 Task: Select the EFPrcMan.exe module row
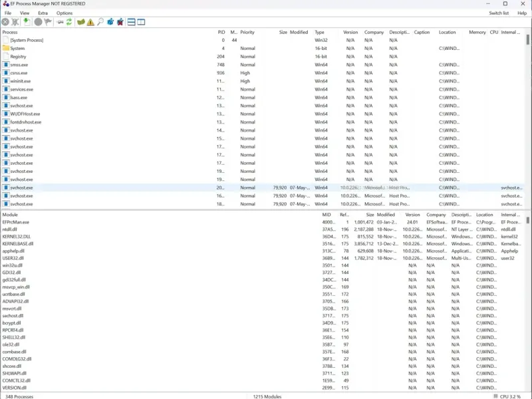263,222
